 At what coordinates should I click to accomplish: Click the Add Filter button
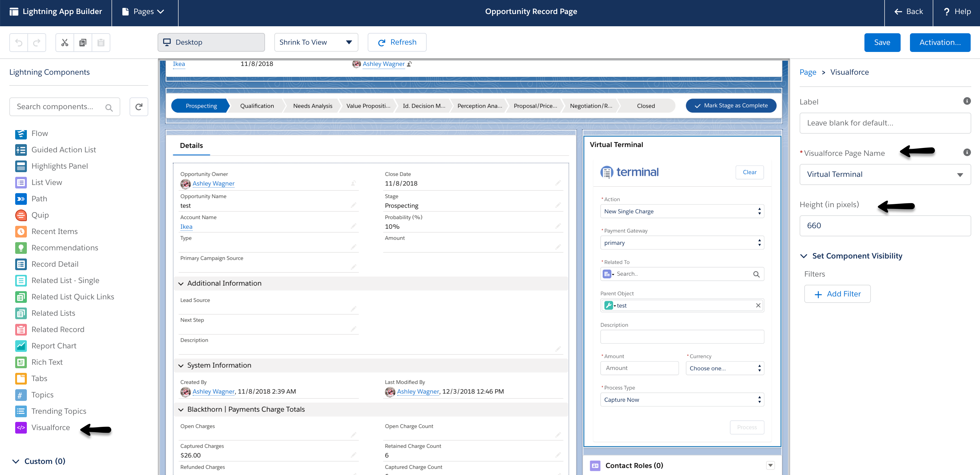point(837,294)
